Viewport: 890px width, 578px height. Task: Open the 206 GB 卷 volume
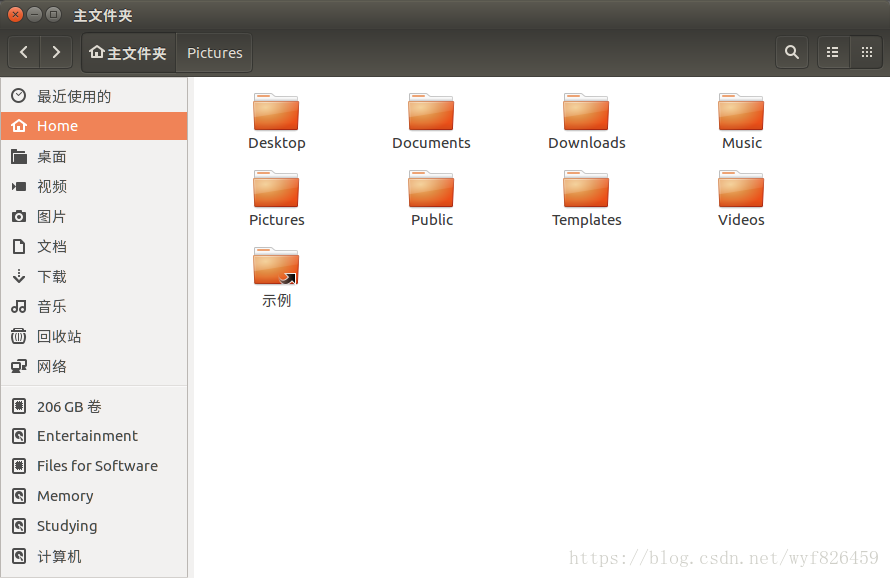tap(94, 407)
